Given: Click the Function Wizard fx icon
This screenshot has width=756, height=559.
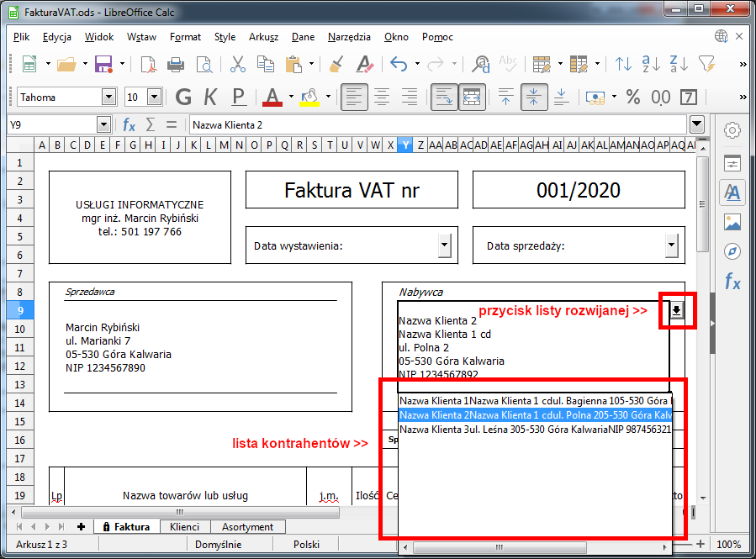Looking at the screenshot, I should point(129,124).
